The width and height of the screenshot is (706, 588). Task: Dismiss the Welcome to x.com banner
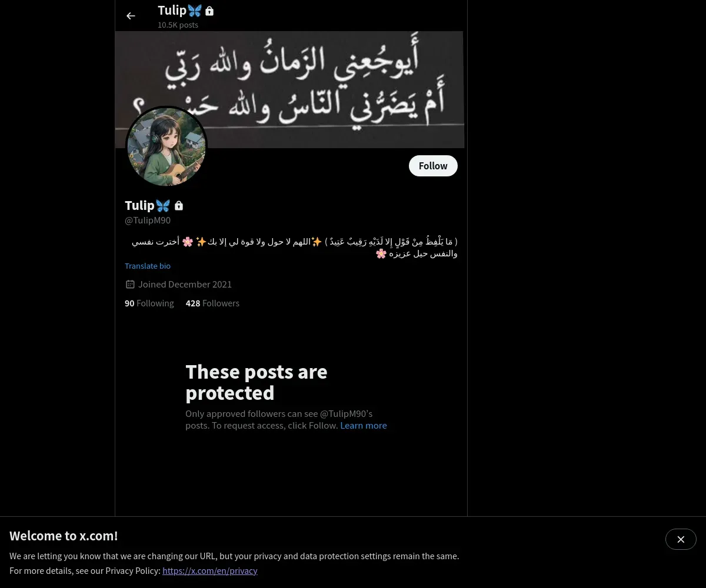click(x=681, y=539)
